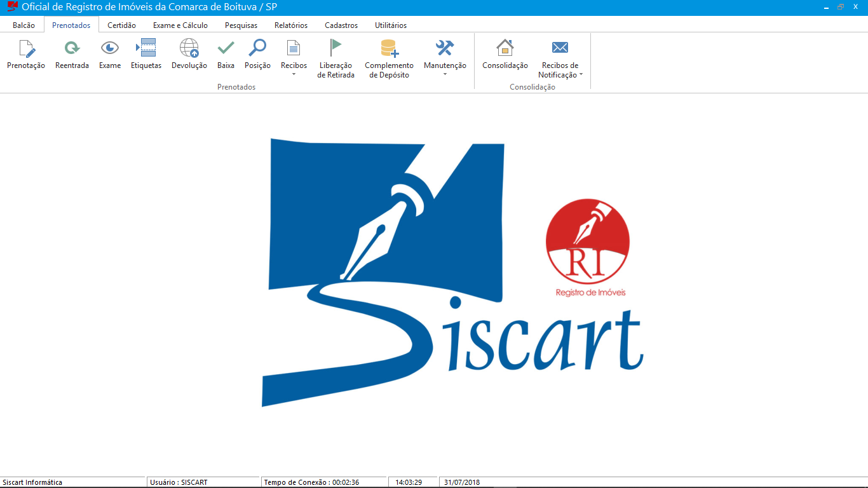Screen dimensions: 868x488
Task: Switch to the Pesquisas tab
Action: click(241, 25)
